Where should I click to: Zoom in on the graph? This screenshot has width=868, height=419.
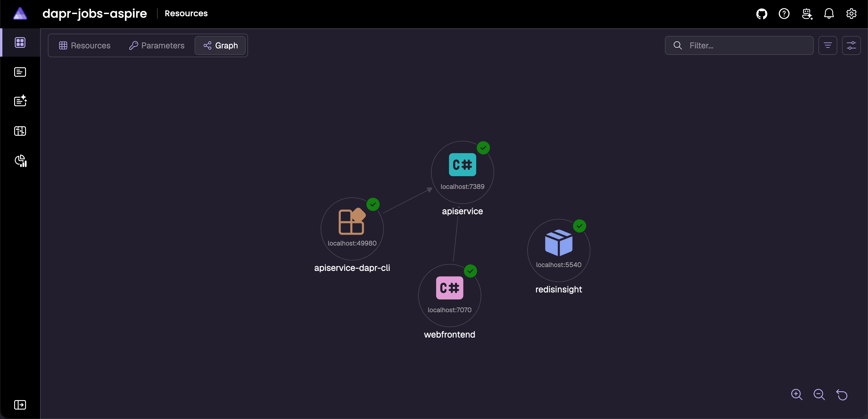[x=797, y=395]
